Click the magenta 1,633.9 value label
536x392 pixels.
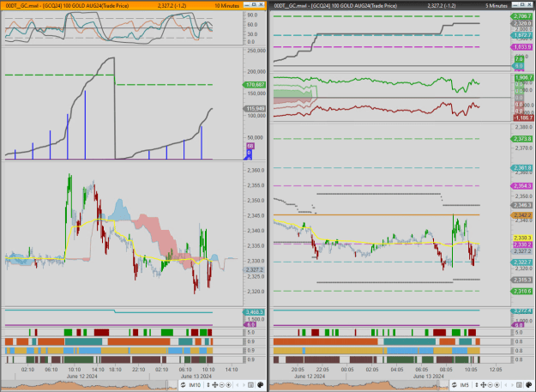(x=521, y=47)
